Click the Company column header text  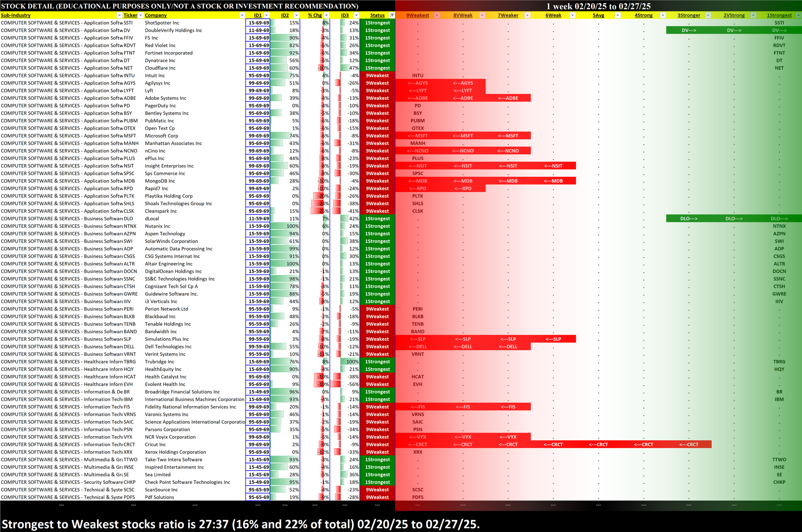pyautogui.click(x=156, y=15)
